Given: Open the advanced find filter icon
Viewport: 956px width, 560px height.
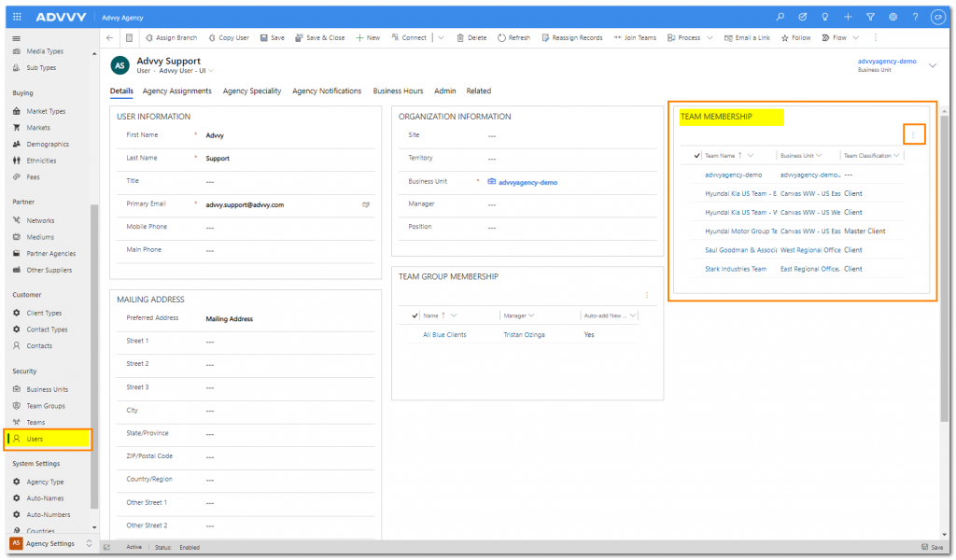Looking at the screenshot, I should coord(870,17).
